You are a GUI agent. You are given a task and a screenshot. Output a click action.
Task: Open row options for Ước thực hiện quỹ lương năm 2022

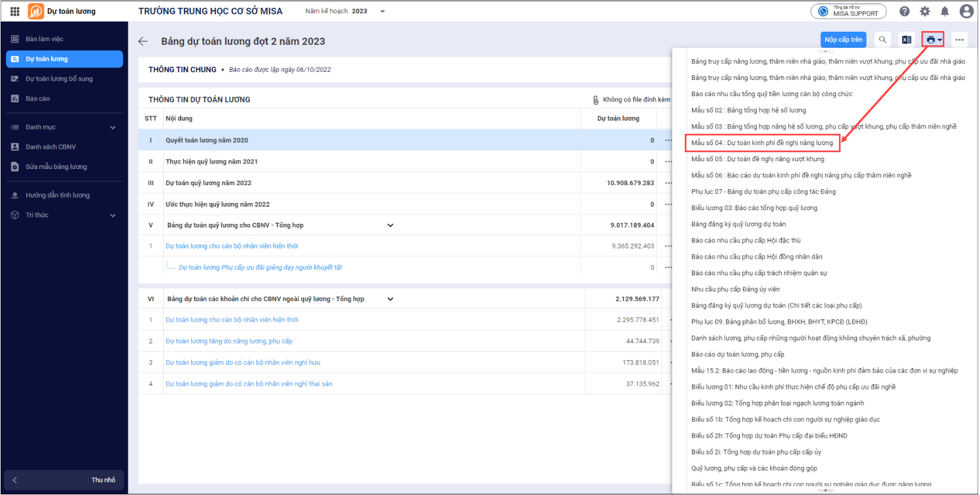pos(668,204)
